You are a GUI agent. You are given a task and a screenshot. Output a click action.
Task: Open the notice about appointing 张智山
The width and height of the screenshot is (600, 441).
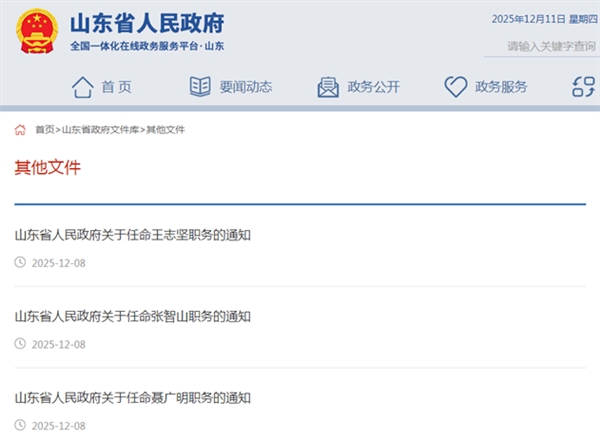click(x=132, y=317)
